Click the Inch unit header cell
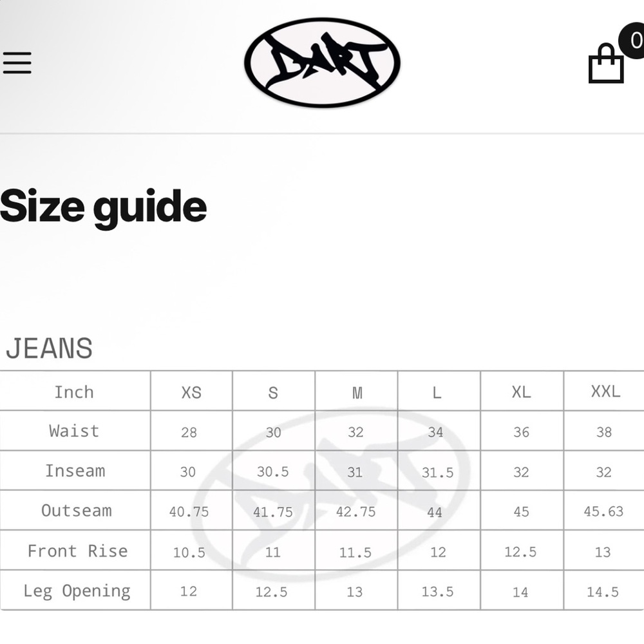 (x=74, y=392)
